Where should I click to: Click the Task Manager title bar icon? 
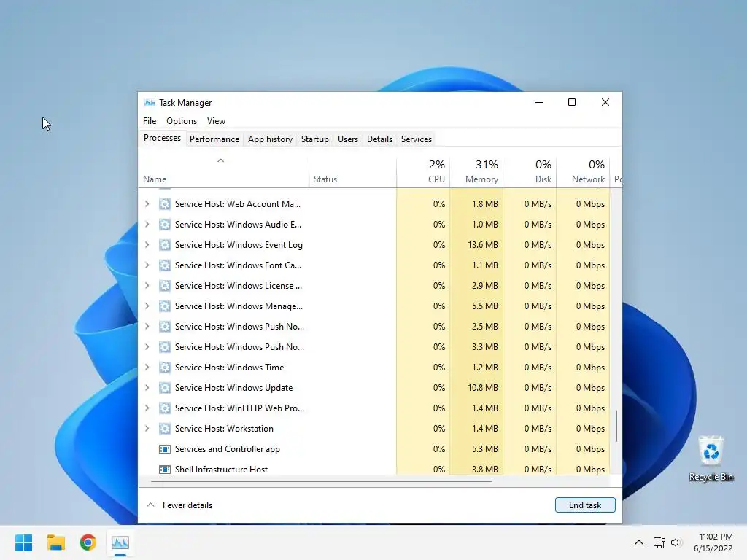(149, 102)
